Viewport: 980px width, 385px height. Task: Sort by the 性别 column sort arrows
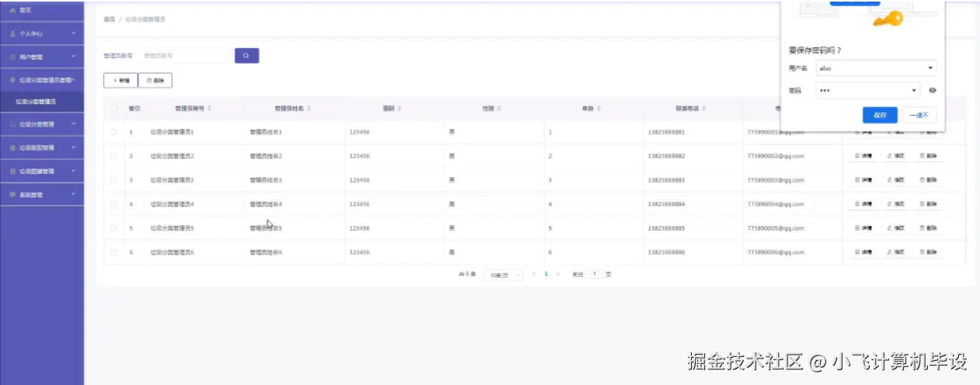click(499, 108)
